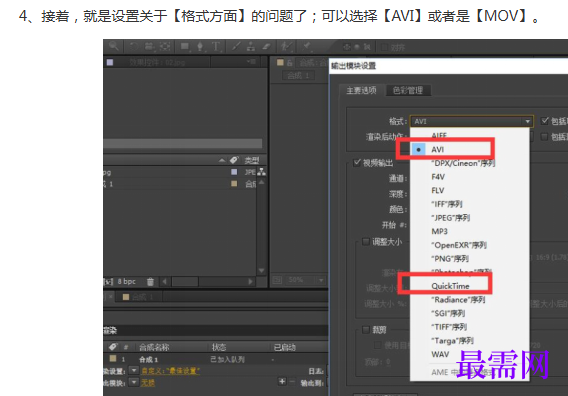The image size is (568, 396).
Task: Toggle the snapping 对齐 checkbox in toolbar
Action: 384,47
